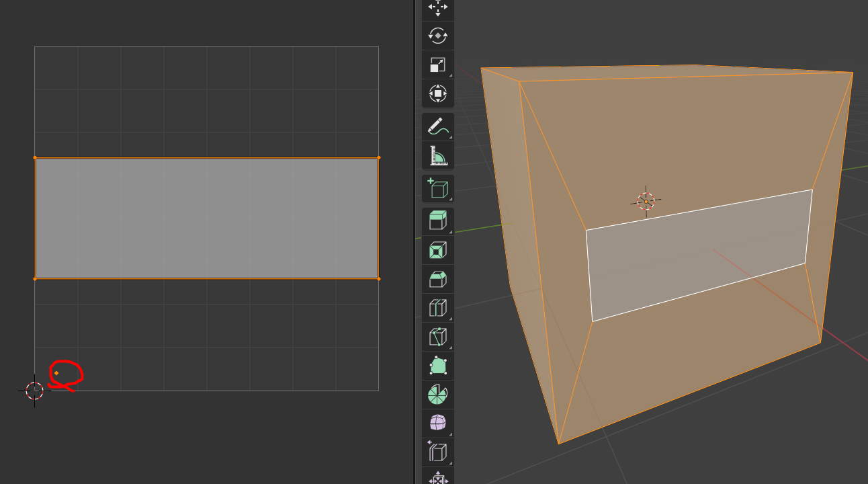
Task: Click the 3D cursor in the viewport
Action: click(x=646, y=201)
